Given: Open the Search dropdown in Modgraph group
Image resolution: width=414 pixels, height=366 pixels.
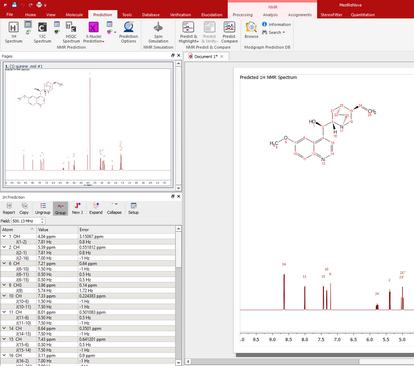Looking at the screenshot, I should [x=274, y=32].
